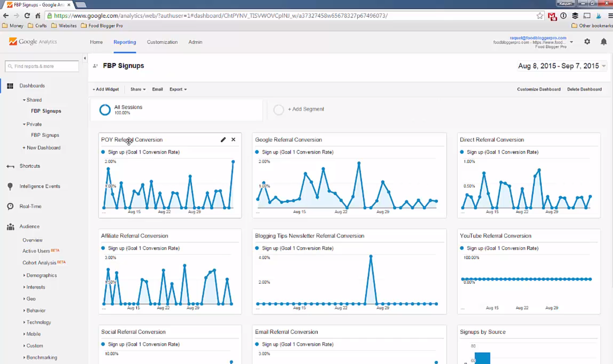
Task: Open Cohort Analysis report
Action: pyautogui.click(x=39, y=263)
